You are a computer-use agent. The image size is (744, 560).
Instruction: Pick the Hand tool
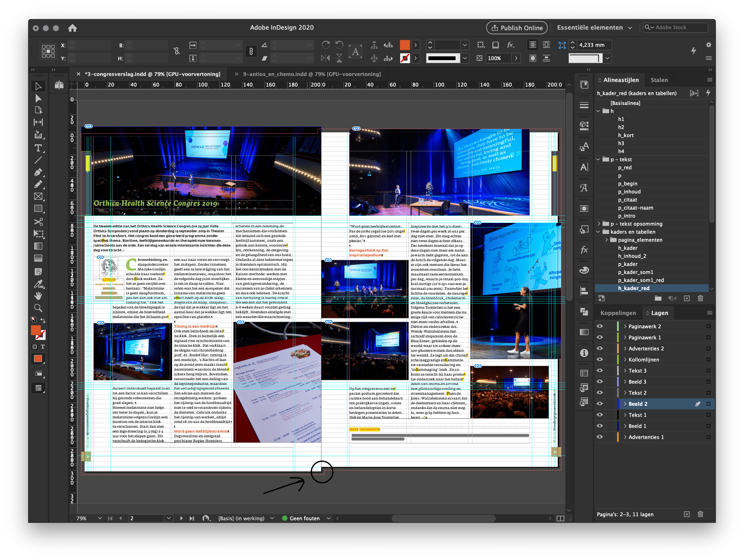click(38, 296)
